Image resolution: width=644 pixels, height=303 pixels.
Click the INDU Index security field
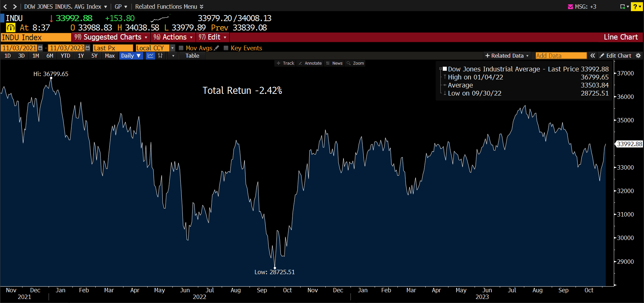(36, 37)
